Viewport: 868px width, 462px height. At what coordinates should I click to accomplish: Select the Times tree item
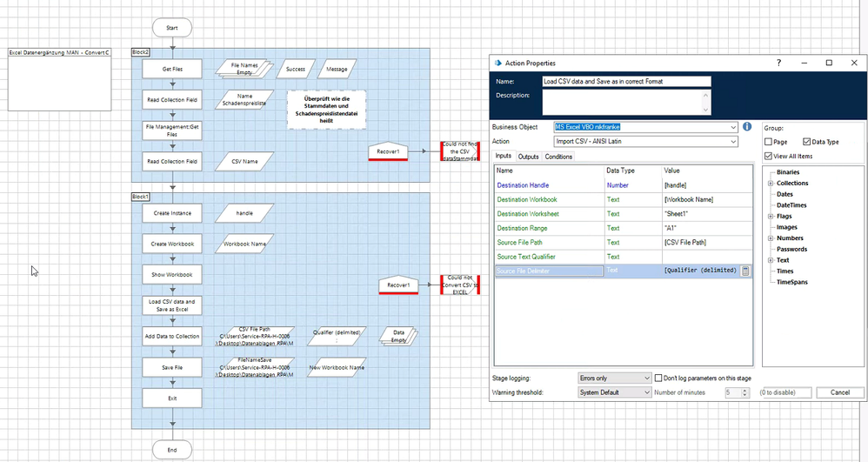pos(785,271)
